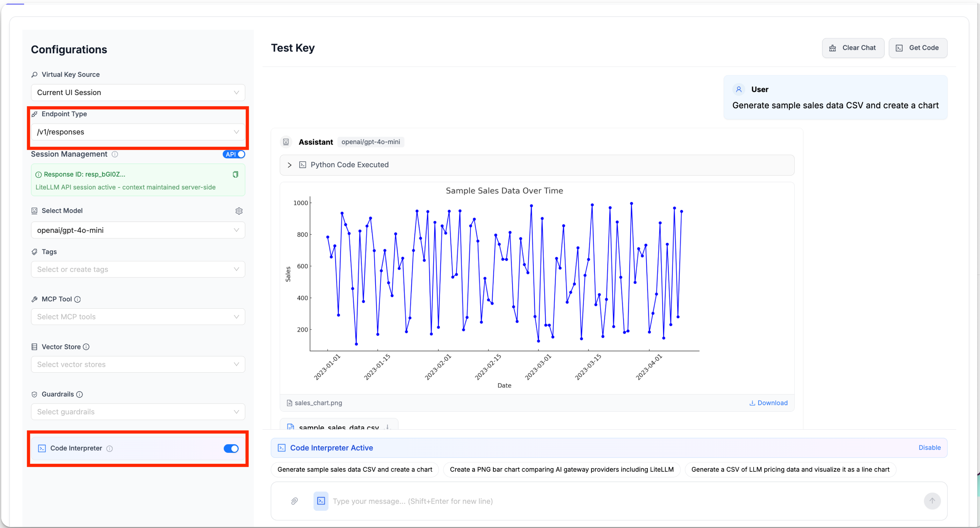Viewport: 980px width, 528px height.
Task: Download sample_sales_data.csv via its download arrow
Action: tap(388, 427)
